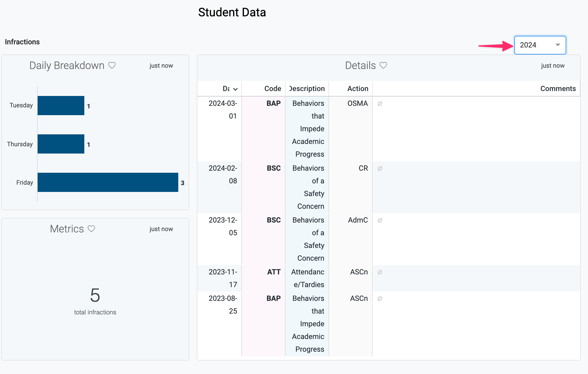
Task: Click the Thursday bar in chart
Action: click(61, 144)
